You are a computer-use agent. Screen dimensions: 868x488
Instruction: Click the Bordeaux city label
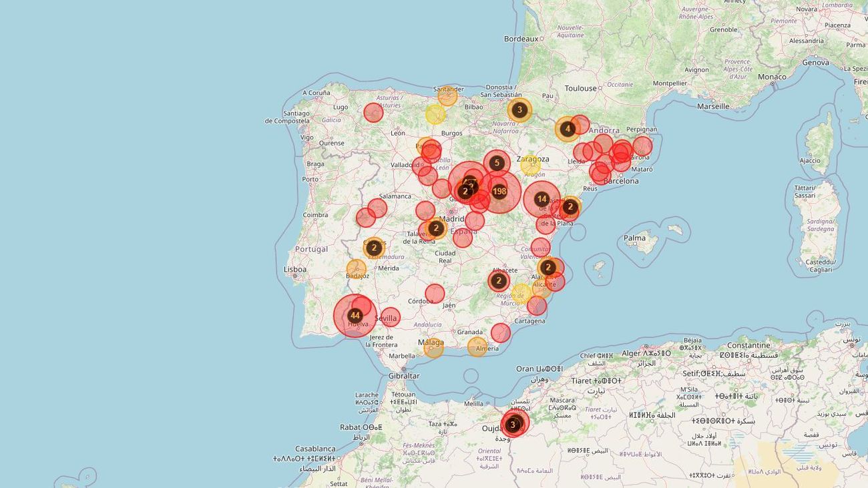tap(521, 39)
